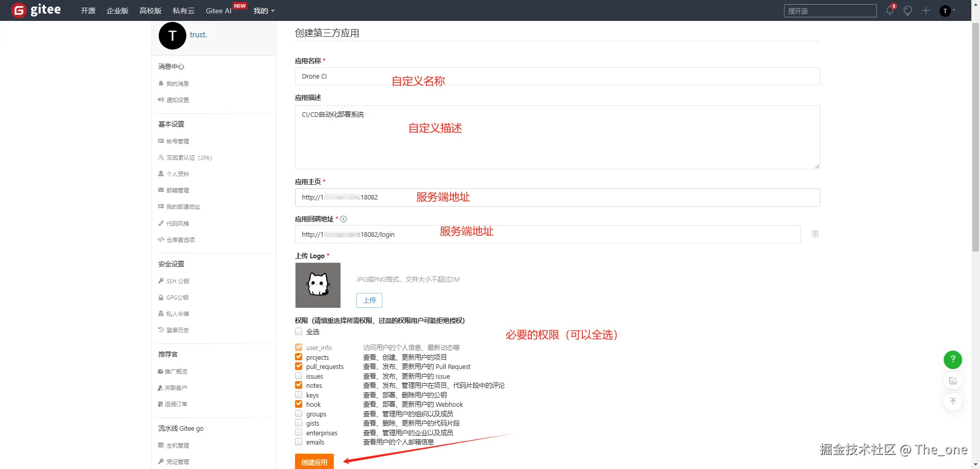Uncheck the projects permission checkbox

(x=299, y=357)
